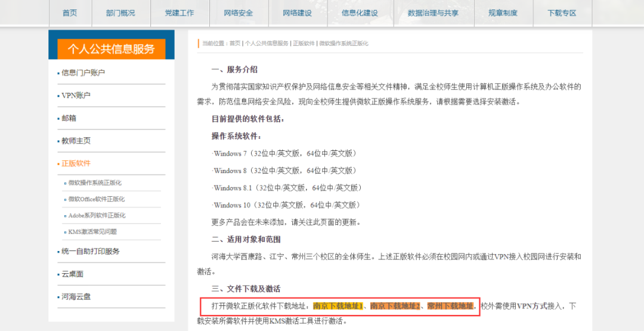Go to the 党建工作 menu item

pyautogui.click(x=179, y=13)
